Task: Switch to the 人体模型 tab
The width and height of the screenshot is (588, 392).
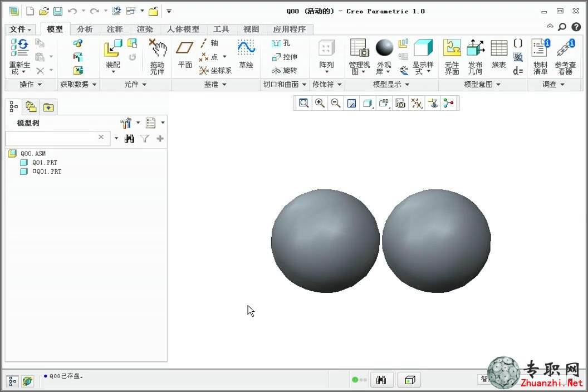Action: [183, 30]
